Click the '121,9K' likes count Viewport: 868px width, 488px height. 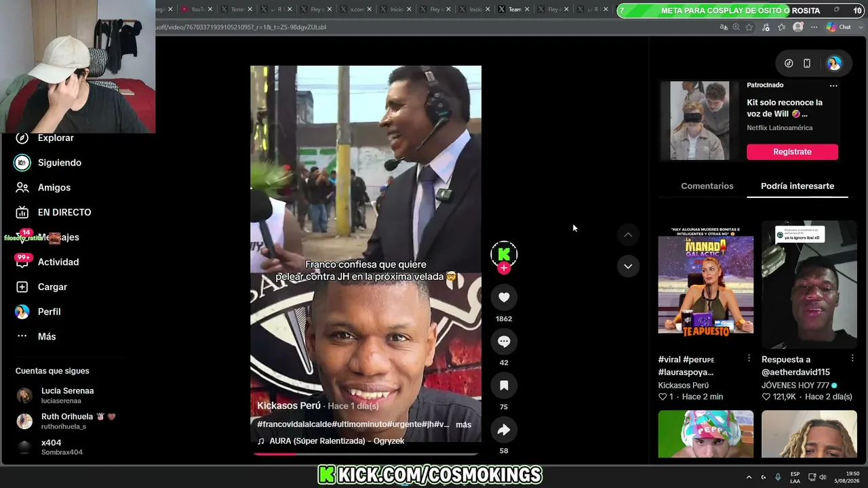click(x=785, y=396)
